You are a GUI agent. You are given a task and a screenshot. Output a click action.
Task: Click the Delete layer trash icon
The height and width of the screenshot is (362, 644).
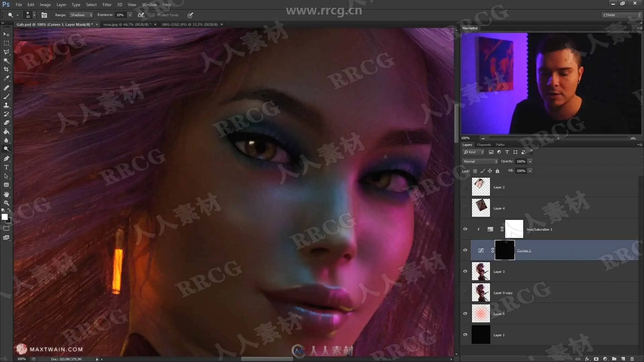tap(632, 359)
